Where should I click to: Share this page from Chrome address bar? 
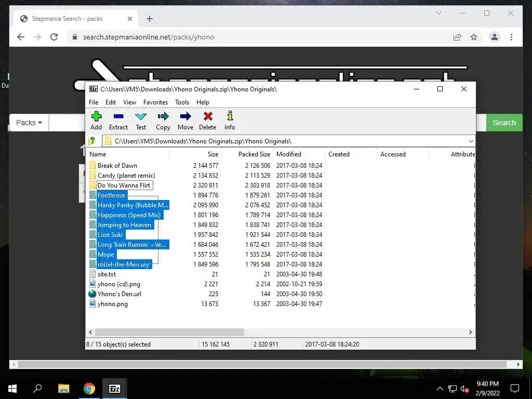click(x=457, y=37)
